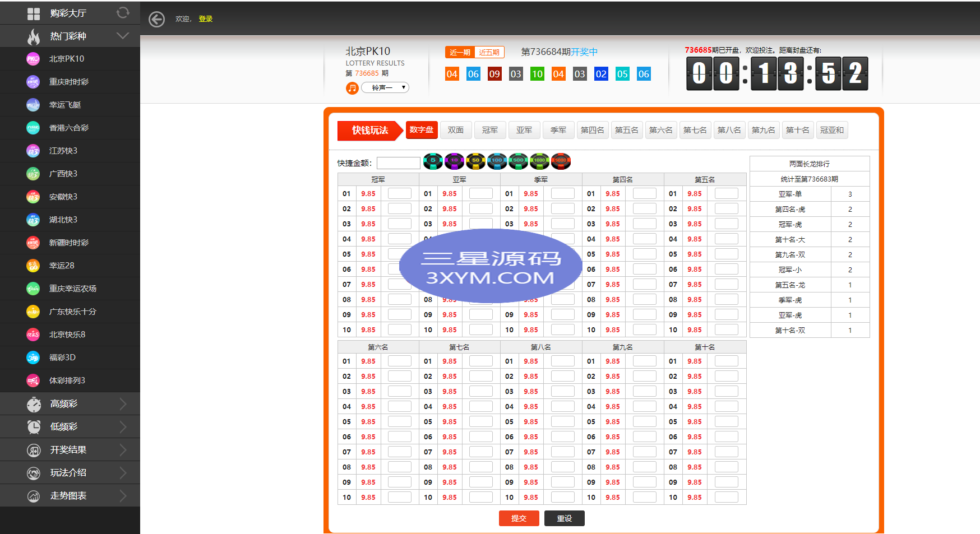Image resolution: width=980 pixels, height=534 pixels.
Task: Select the purple 10 betting chip
Action: 454,161
